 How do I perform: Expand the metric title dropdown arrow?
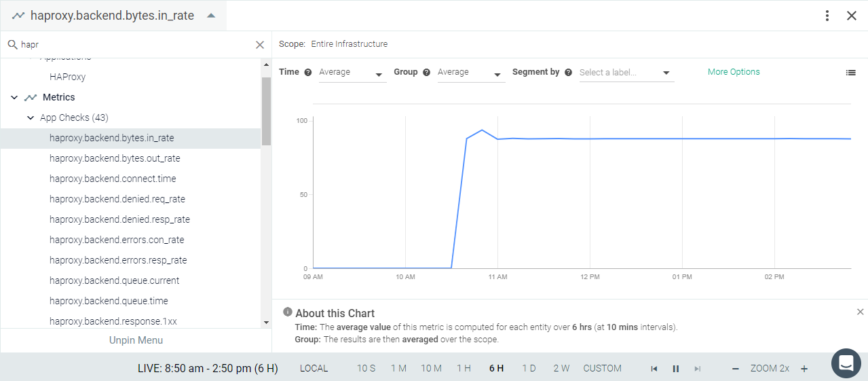(x=211, y=16)
